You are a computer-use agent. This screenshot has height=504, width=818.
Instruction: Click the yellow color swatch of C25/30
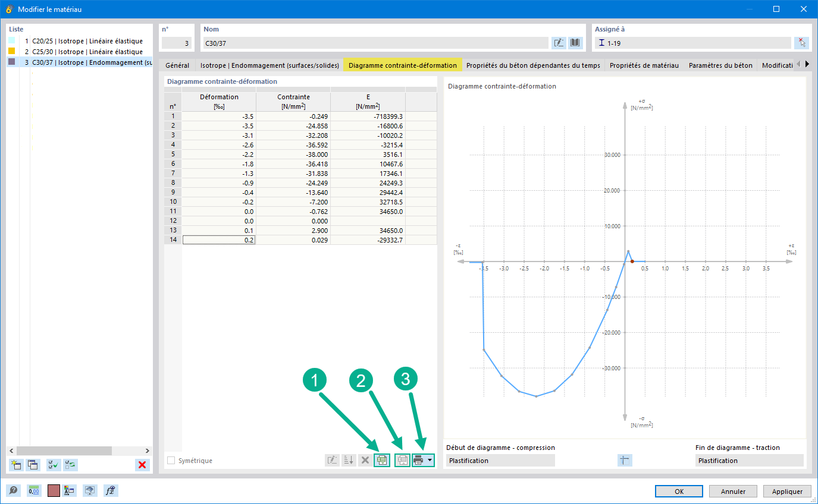(x=12, y=52)
